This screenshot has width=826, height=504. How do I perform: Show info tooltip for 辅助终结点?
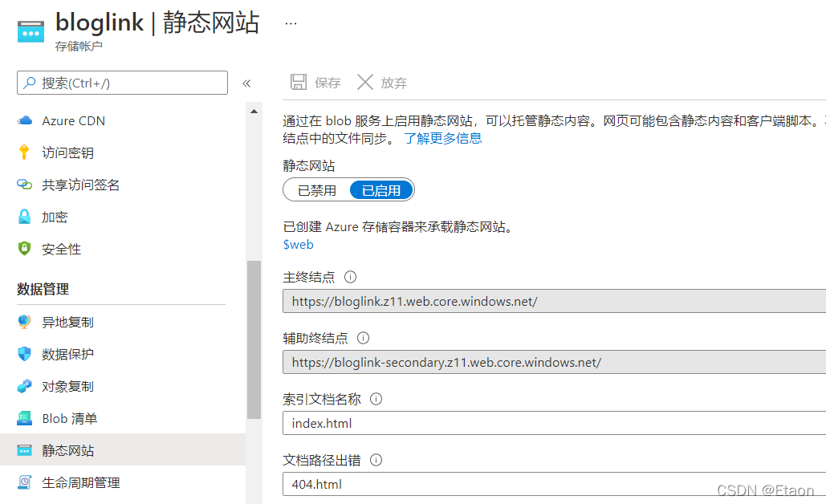[x=363, y=338]
